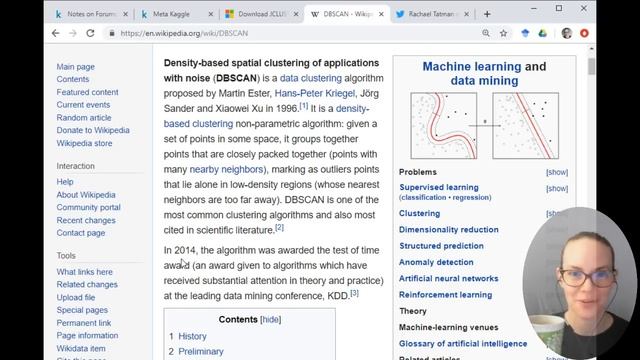Open About Wikipedia link

pos(86,195)
